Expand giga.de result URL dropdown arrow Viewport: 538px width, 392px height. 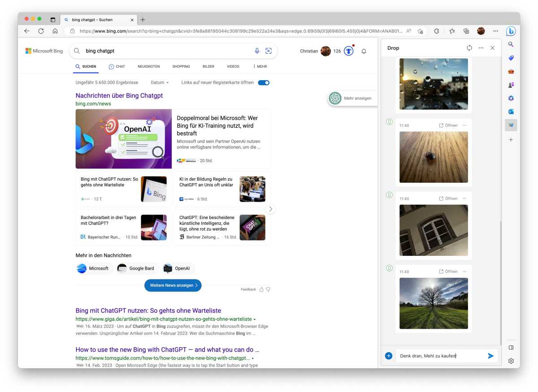click(x=255, y=319)
